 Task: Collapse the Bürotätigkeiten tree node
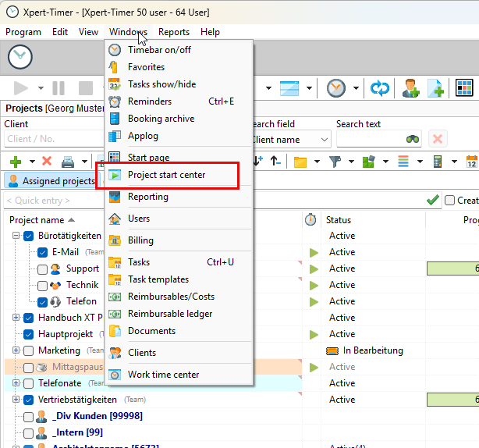coord(16,236)
